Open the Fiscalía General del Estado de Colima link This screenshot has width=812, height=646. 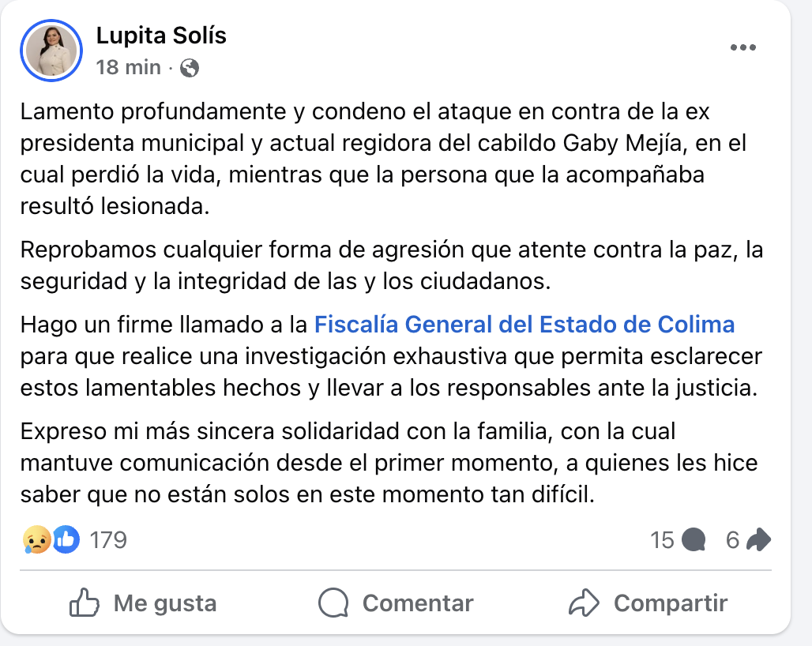[524, 324]
